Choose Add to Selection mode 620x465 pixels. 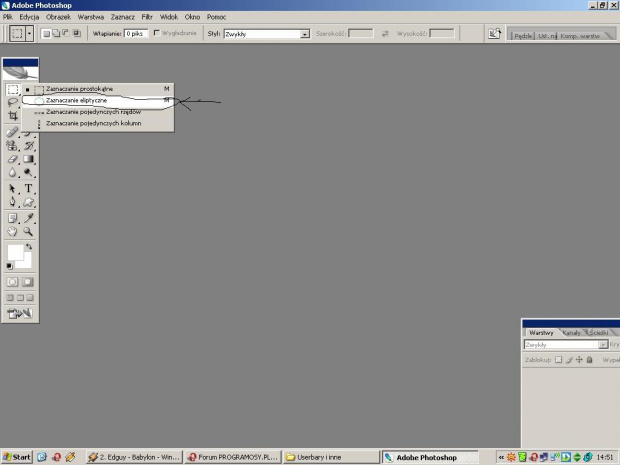[x=56, y=34]
